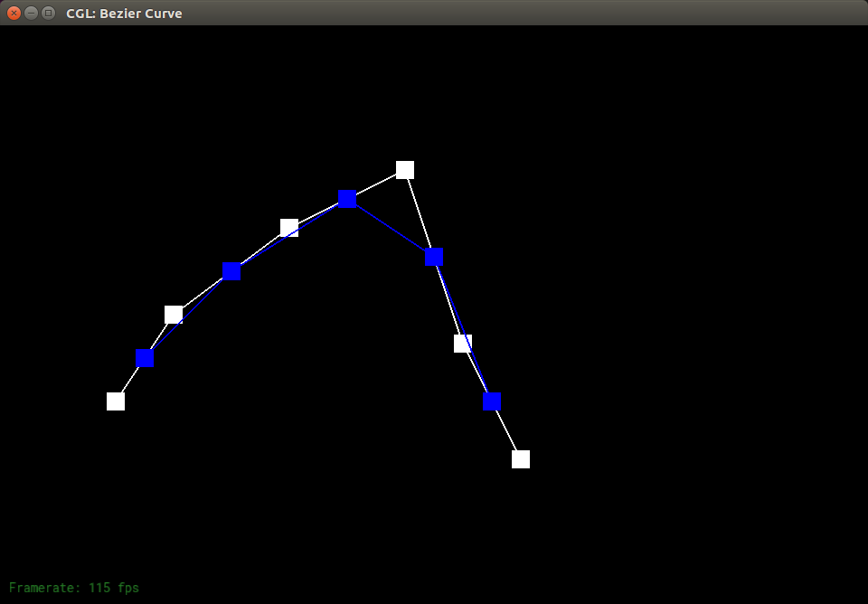Screen dimensions: 868x604
Task: Click white segment between top blue point and peak
Action: coord(376,184)
